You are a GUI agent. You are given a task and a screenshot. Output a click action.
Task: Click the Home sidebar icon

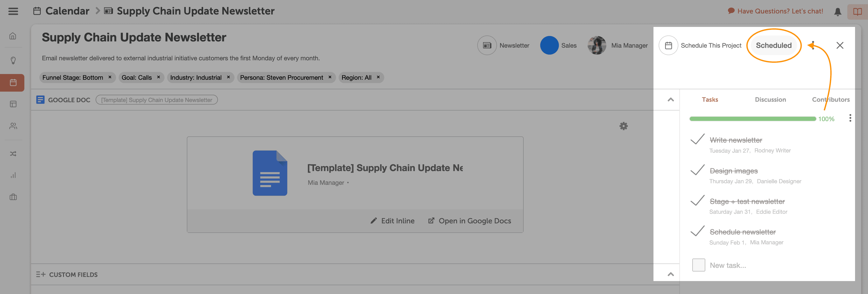[x=13, y=36]
